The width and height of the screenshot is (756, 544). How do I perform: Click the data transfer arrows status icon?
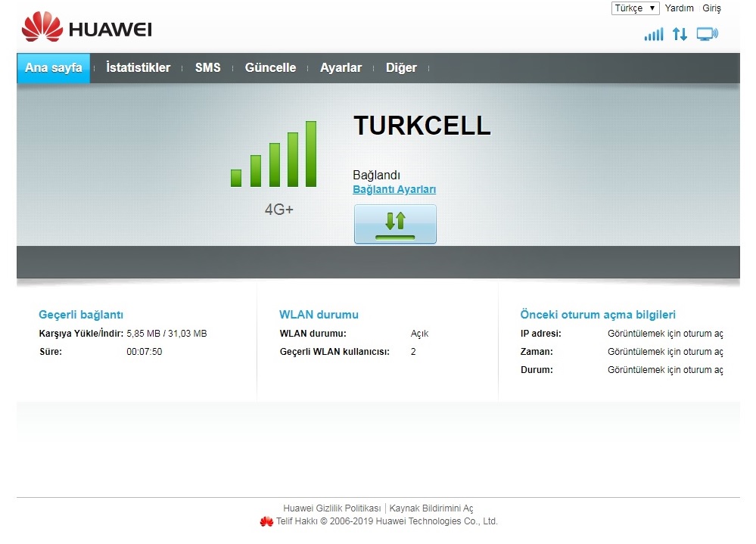[x=680, y=34]
